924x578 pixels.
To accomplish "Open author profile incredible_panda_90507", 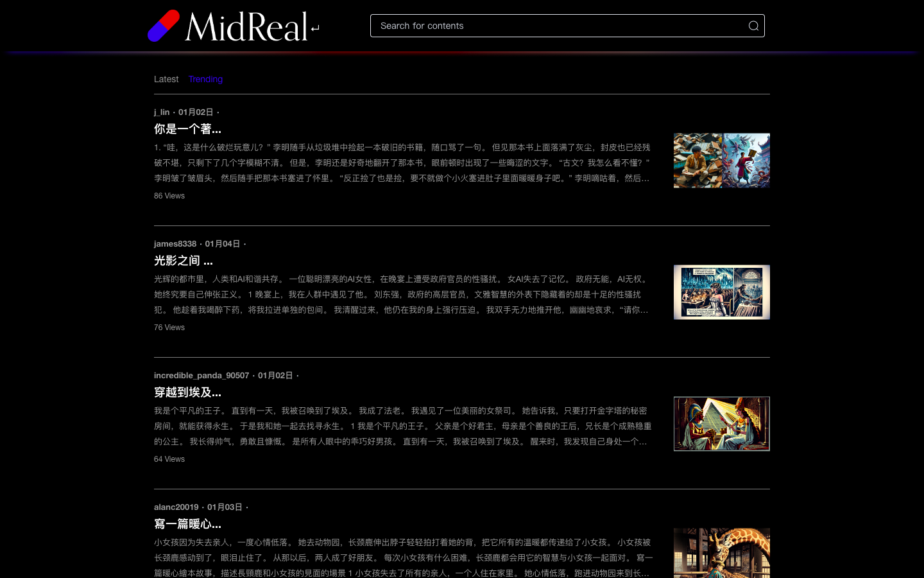I will (201, 375).
